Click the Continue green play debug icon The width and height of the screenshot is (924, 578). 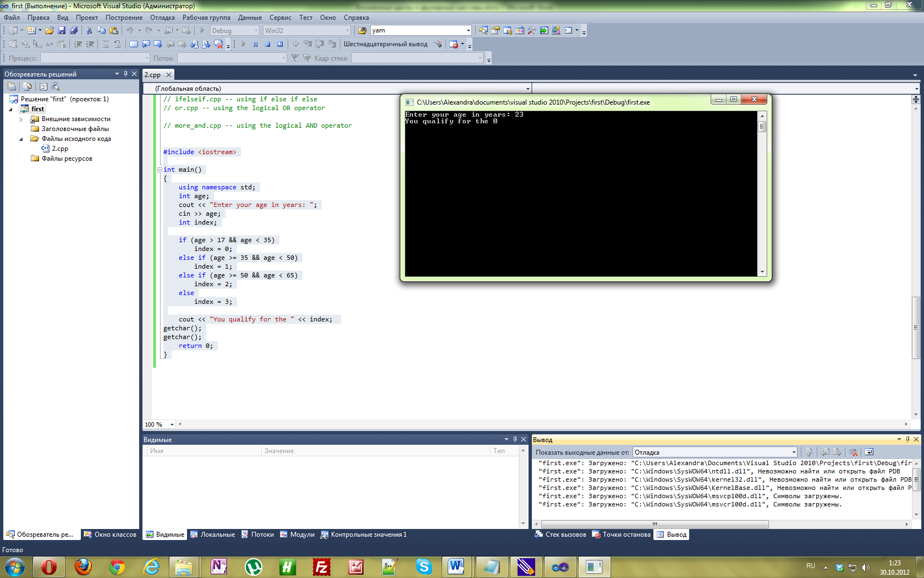pyautogui.click(x=244, y=44)
